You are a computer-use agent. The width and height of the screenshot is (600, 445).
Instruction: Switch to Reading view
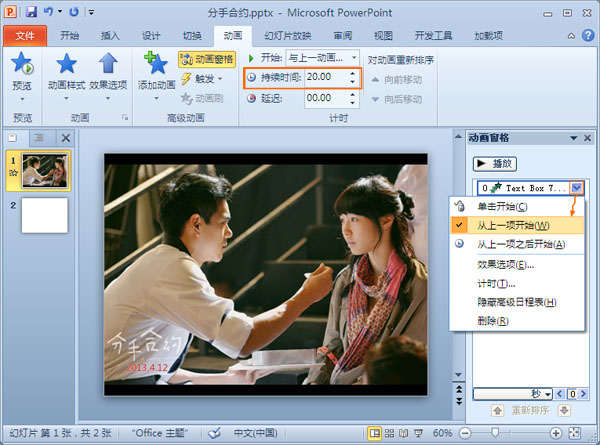pyautogui.click(x=404, y=433)
